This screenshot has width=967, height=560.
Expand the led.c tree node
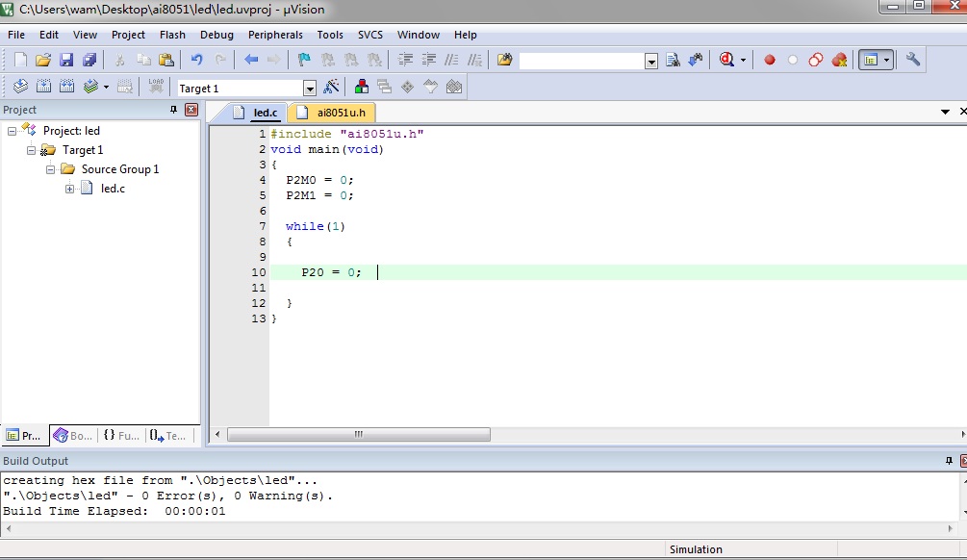click(x=69, y=189)
